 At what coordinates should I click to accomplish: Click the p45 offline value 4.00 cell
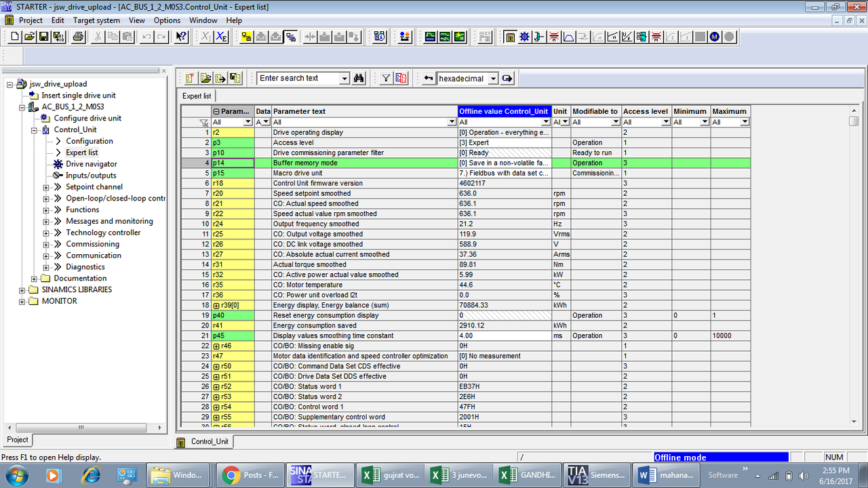tap(505, 336)
